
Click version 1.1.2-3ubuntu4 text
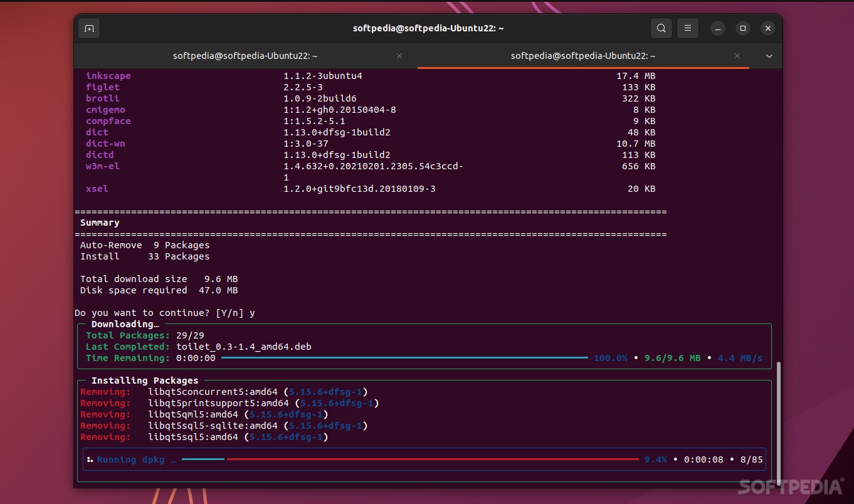tap(323, 76)
